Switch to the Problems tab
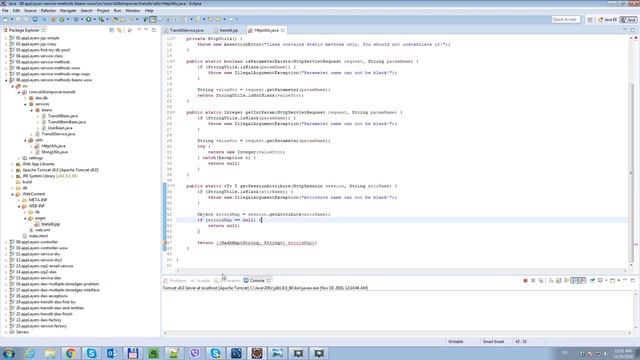This screenshot has width=640, height=360. pos(176,280)
